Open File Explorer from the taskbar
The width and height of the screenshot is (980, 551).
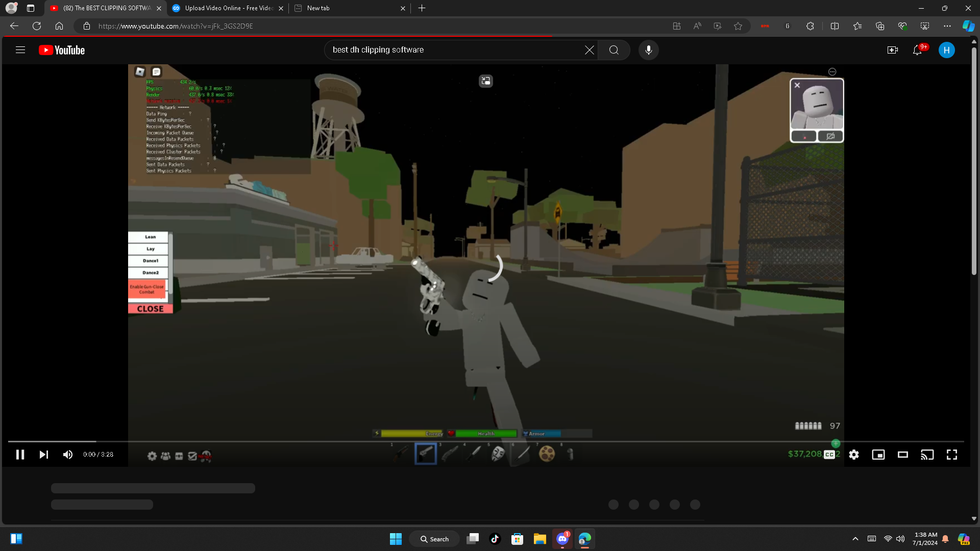pyautogui.click(x=540, y=539)
